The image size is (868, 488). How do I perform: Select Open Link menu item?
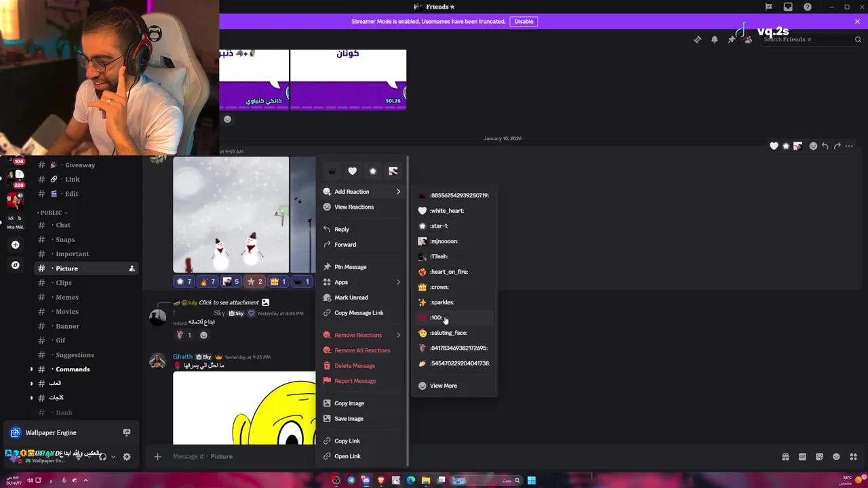(x=362, y=456)
